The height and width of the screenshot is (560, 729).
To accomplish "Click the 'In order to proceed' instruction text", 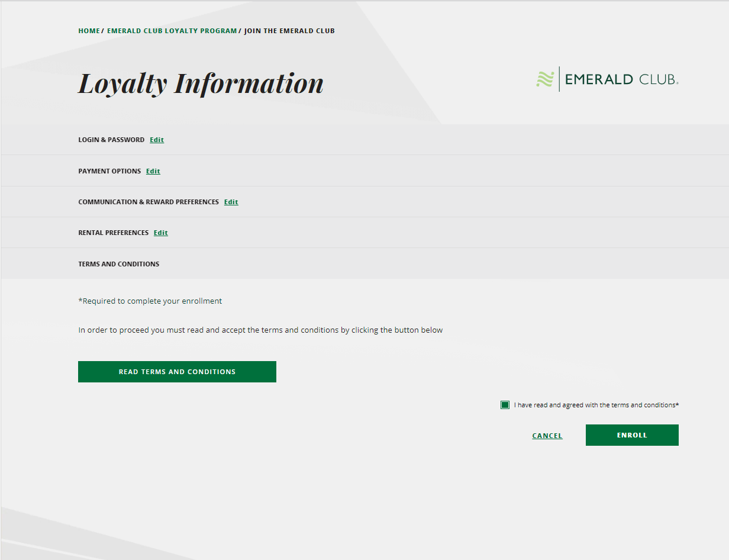I will (x=260, y=330).
